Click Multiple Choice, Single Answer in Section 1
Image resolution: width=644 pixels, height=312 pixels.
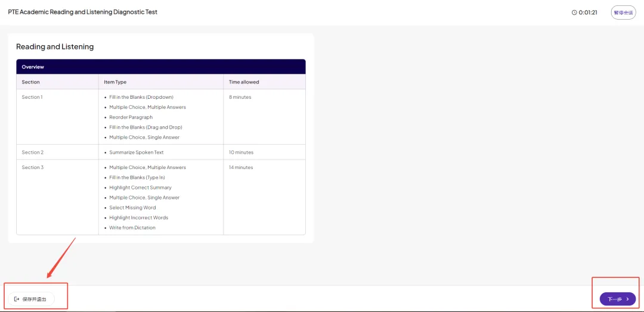(x=144, y=138)
